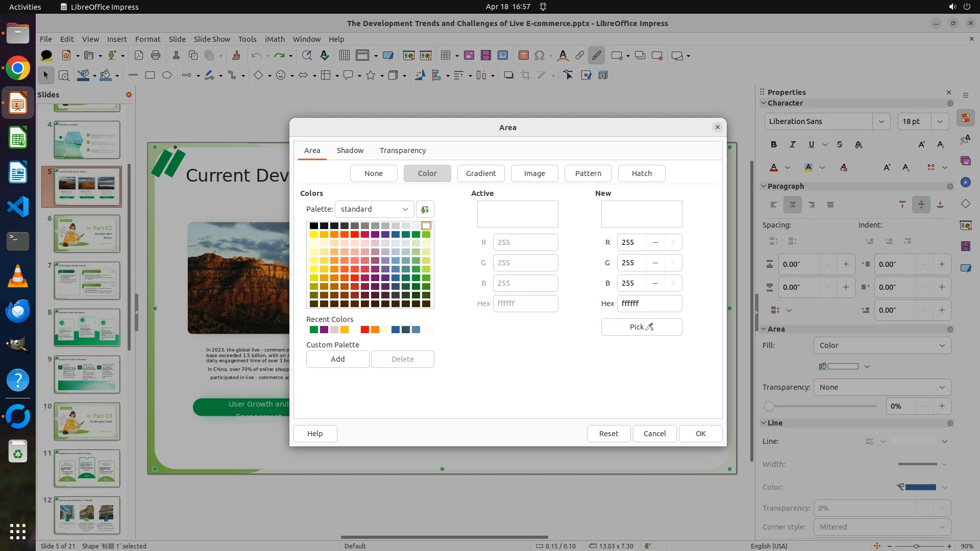Collapse the Paragraph section in Properties
The height and width of the screenshot is (551, 980).
(764, 186)
